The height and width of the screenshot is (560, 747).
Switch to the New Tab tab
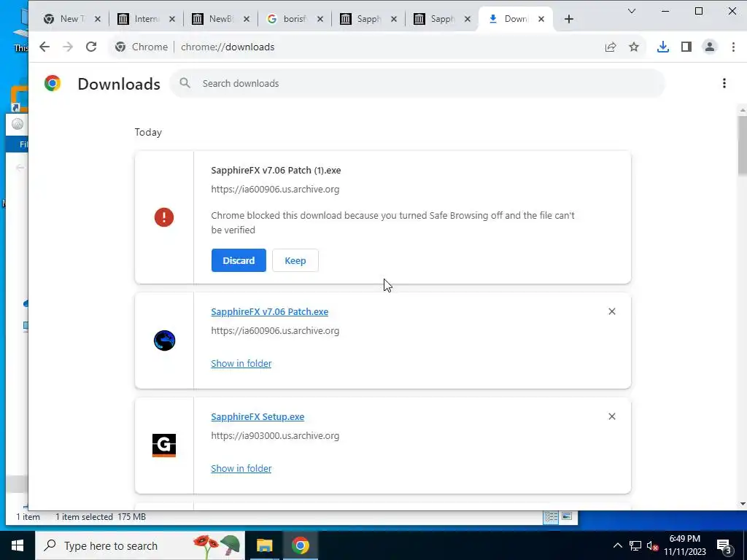click(71, 19)
